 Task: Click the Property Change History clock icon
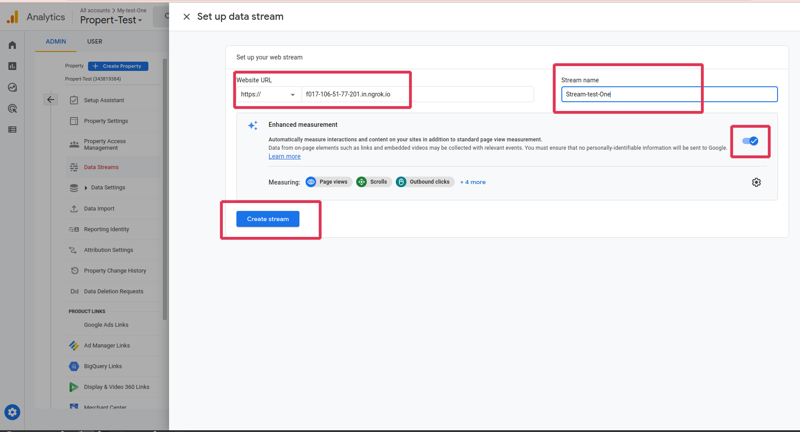coord(74,271)
